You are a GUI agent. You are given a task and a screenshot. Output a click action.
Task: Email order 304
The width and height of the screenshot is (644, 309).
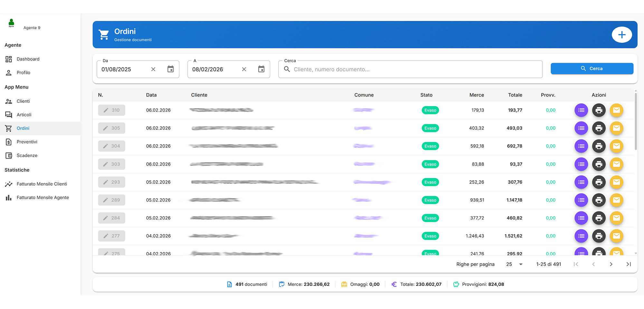616,146
